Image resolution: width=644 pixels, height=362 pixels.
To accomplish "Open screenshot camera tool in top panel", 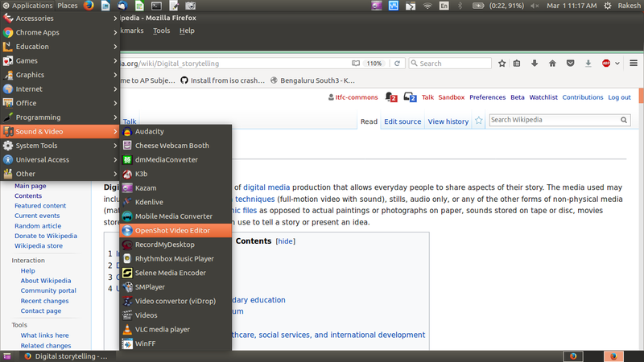I will (190, 6).
